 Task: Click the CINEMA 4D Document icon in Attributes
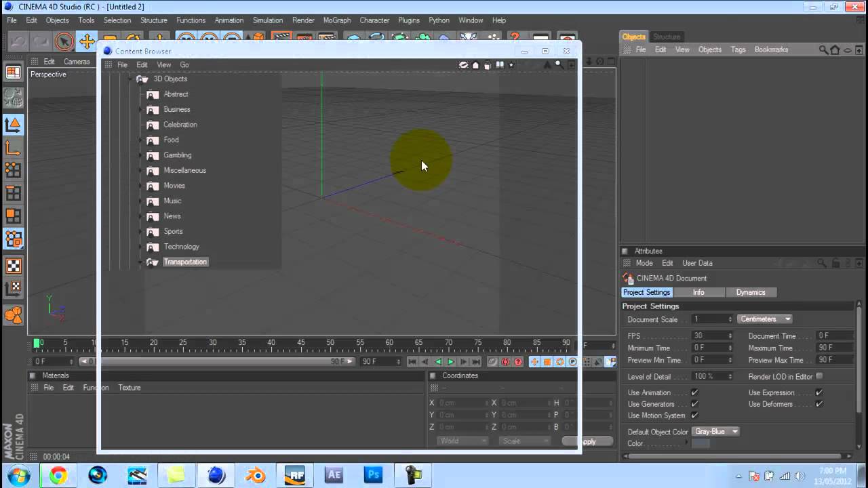[x=628, y=278]
